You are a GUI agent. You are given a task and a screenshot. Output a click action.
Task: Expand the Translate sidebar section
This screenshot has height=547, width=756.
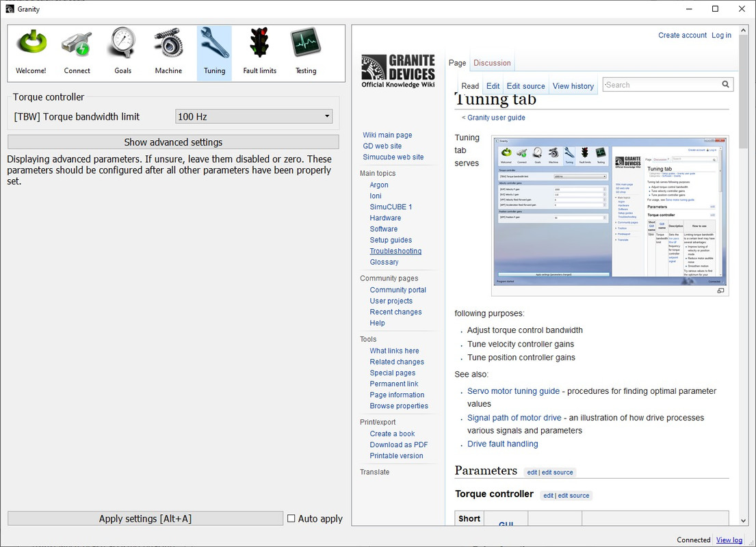coord(375,472)
